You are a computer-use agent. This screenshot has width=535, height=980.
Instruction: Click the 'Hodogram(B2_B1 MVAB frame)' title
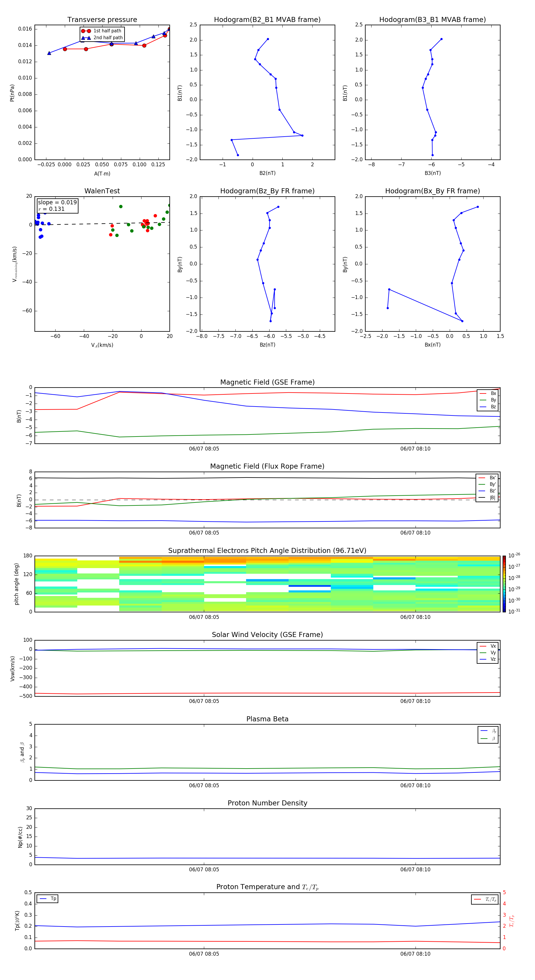coord(267,20)
